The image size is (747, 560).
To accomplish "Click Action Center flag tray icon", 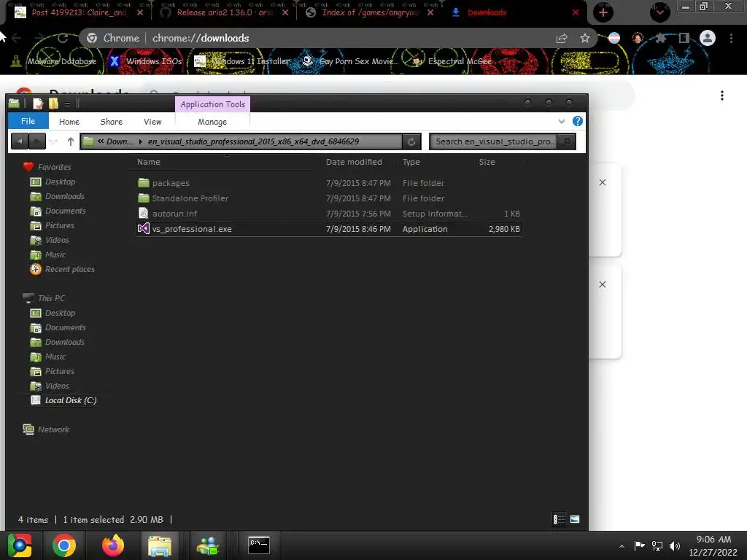I will click(639, 546).
